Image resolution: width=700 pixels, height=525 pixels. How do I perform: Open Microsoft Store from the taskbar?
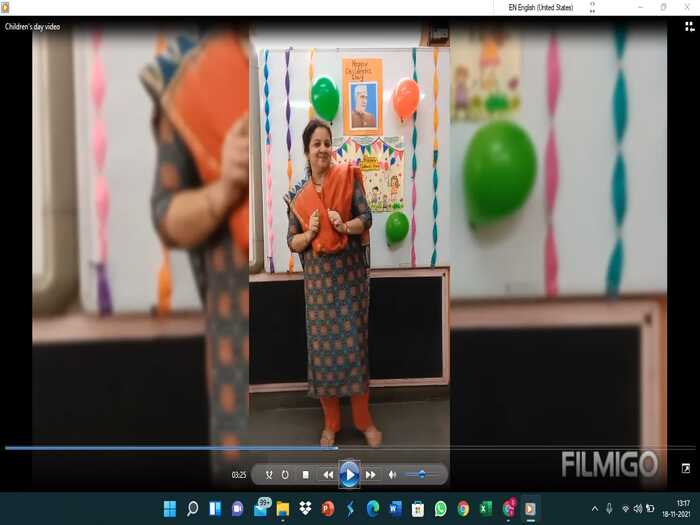pos(418,508)
